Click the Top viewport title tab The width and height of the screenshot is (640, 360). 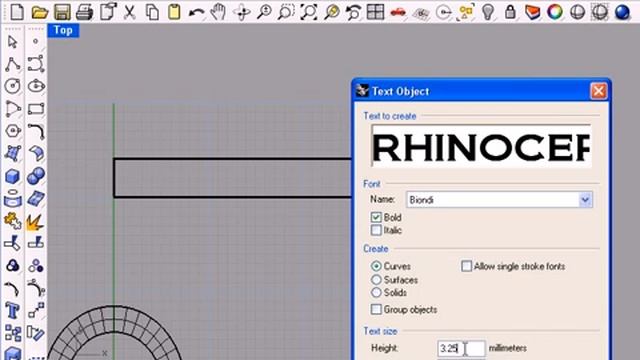coord(63,30)
